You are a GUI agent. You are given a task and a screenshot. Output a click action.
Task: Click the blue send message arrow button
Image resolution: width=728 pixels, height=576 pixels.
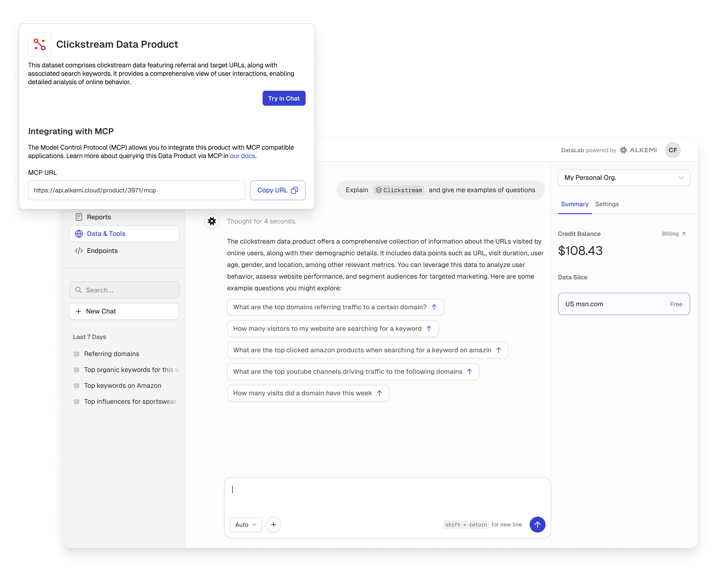click(537, 524)
